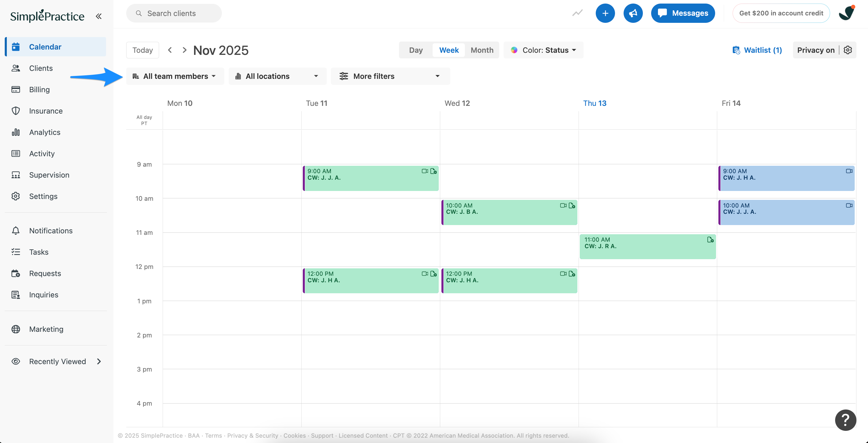Jump to Today

pyautogui.click(x=142, y=50)
